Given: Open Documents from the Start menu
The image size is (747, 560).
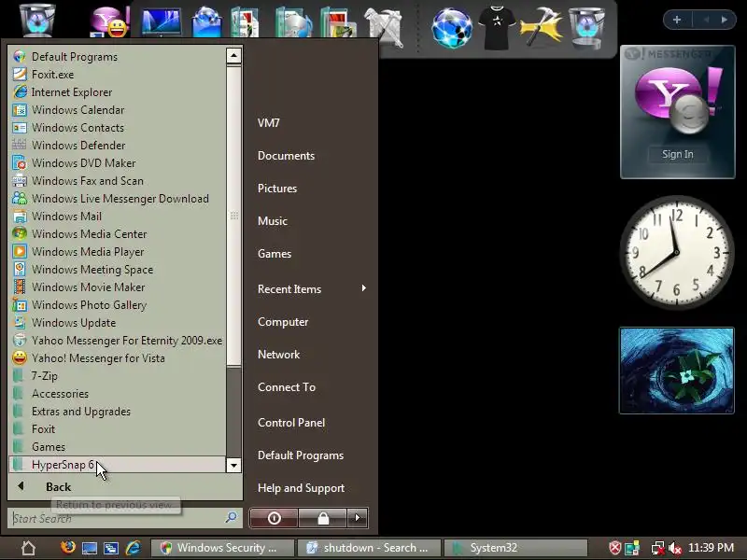Looking at the screenshot, I should pos(286,156).
